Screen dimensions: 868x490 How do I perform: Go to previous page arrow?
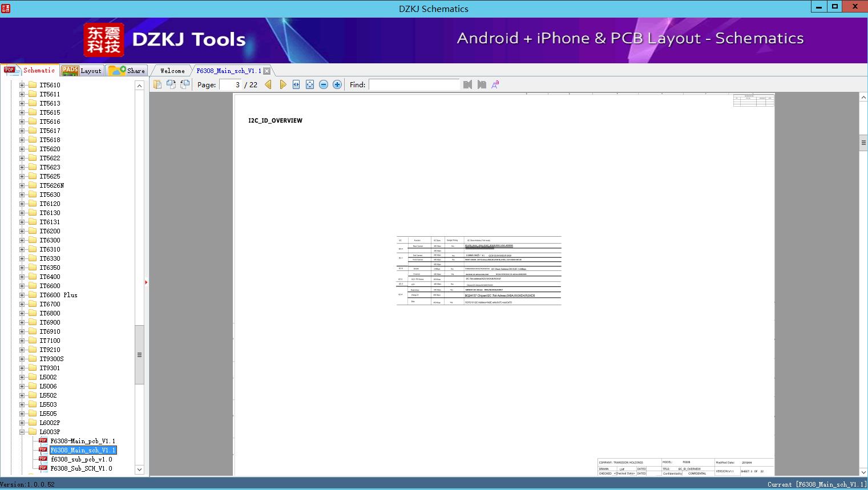268,84
